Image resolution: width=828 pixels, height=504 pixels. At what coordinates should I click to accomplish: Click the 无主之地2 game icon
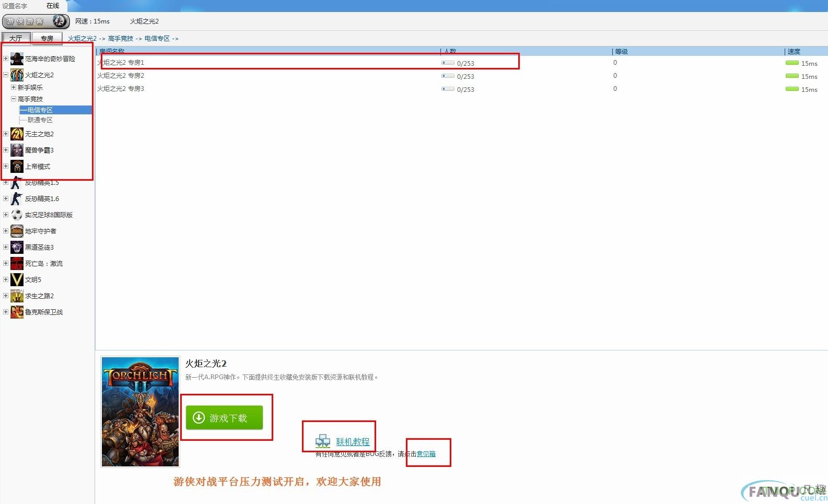point(17,134)
